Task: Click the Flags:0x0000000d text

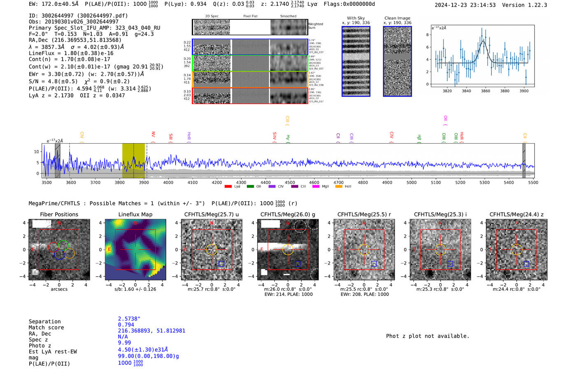Action: 349,4
